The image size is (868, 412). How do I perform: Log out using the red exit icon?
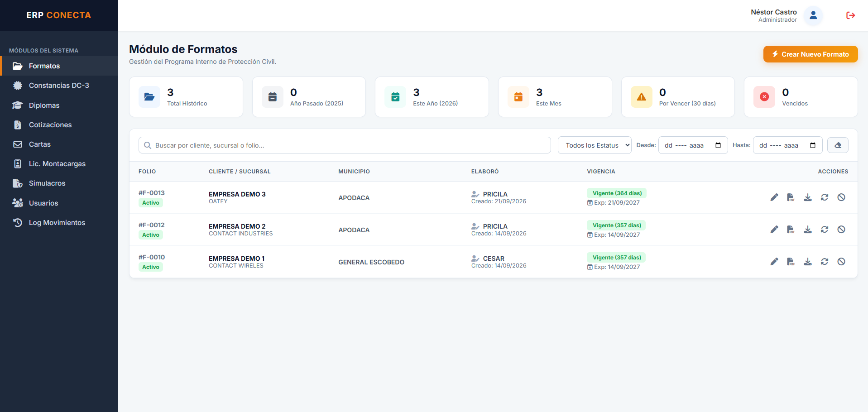click(x=850, y=15)
